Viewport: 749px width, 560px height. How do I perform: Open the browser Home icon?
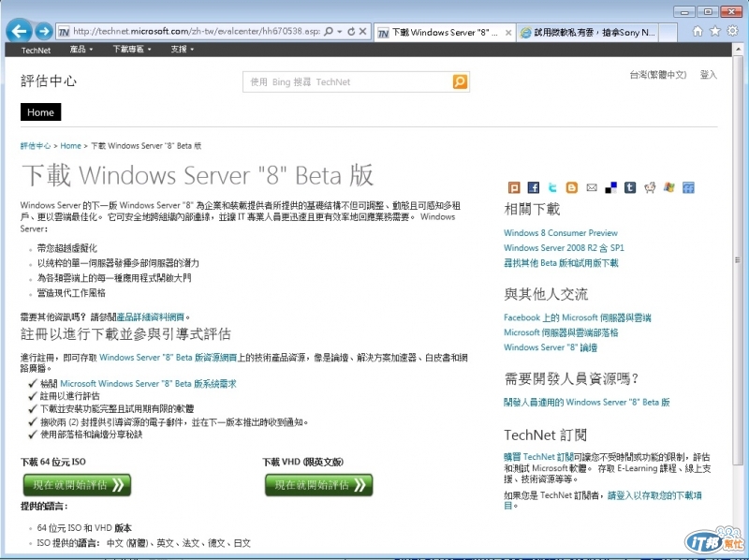click(x=698, y=31)
